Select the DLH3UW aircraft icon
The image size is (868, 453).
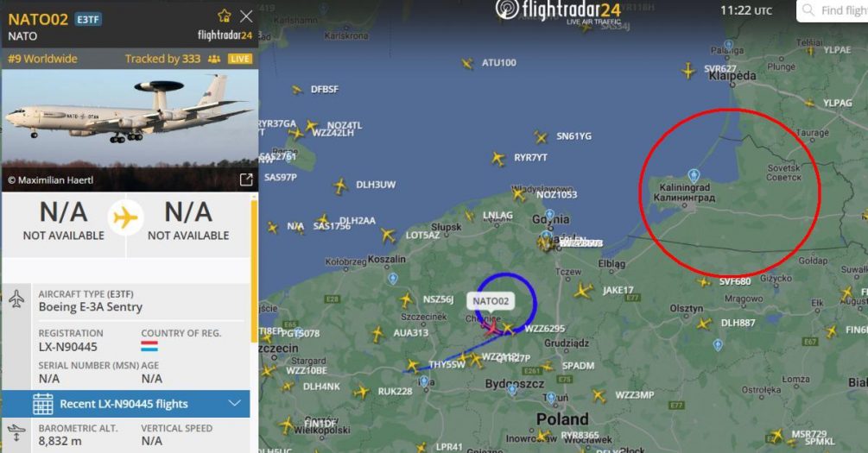[340, 186]
